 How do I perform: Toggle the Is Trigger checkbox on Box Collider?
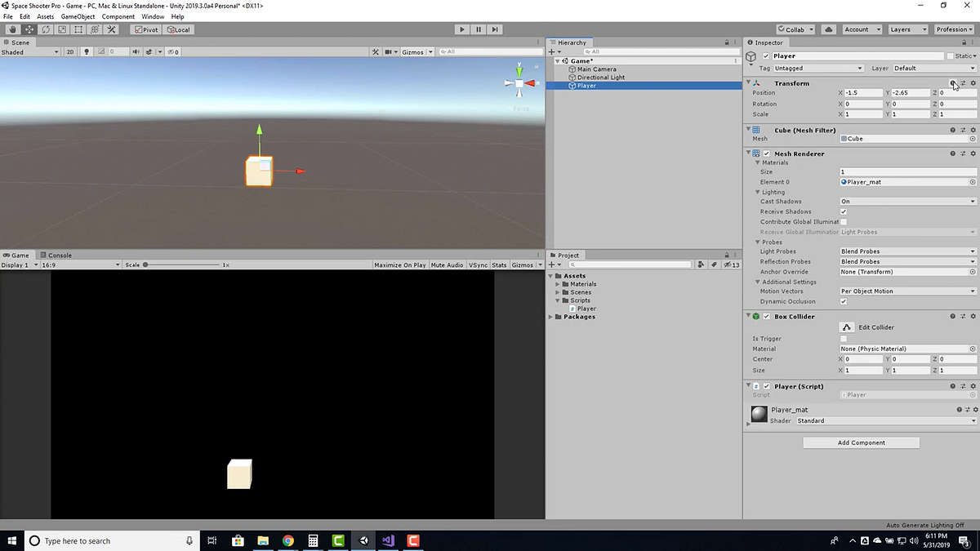click(843, 338)
